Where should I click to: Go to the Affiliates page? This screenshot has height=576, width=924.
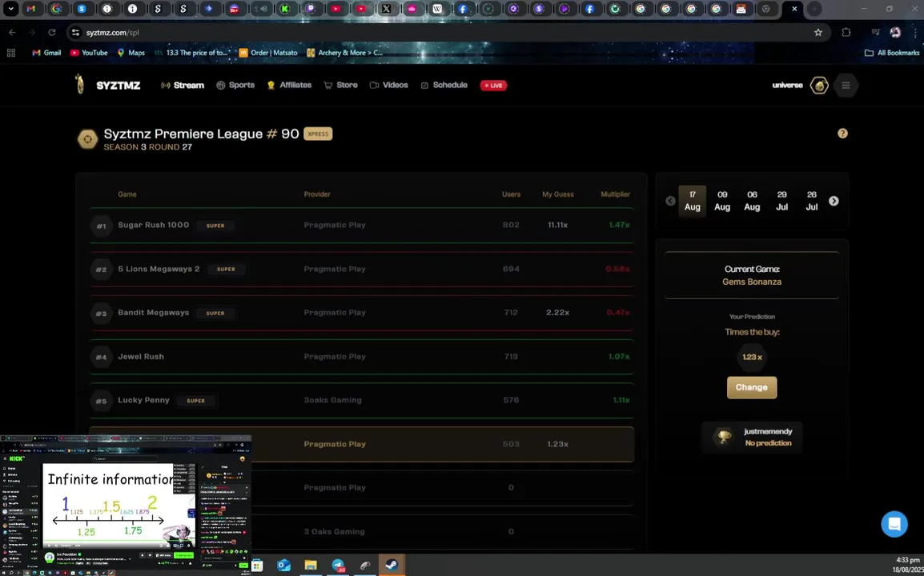(x=289, y=86)
